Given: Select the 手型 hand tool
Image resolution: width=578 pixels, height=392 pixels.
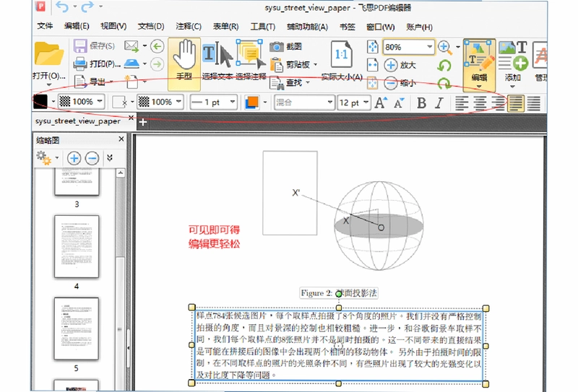Looking at the screenshot, I should coord(184,64).
